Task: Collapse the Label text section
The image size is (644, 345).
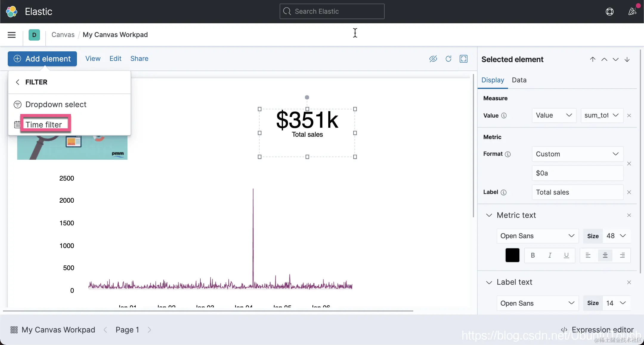Action: (489, 282)
